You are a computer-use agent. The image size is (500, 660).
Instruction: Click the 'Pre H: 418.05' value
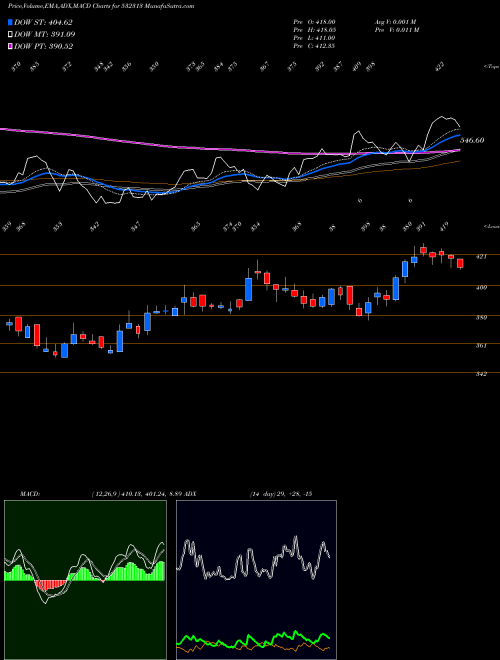pos(314,30)
